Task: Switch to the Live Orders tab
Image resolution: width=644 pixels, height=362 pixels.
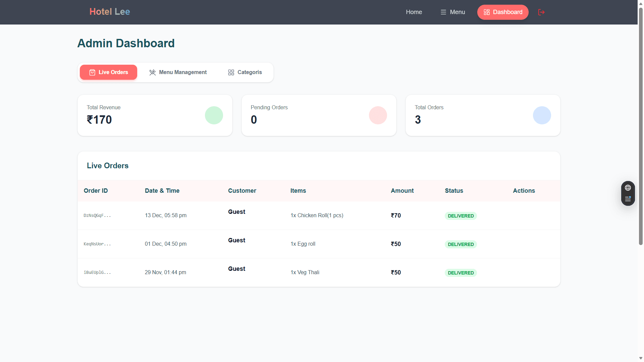Action: (x=108, y=72)
